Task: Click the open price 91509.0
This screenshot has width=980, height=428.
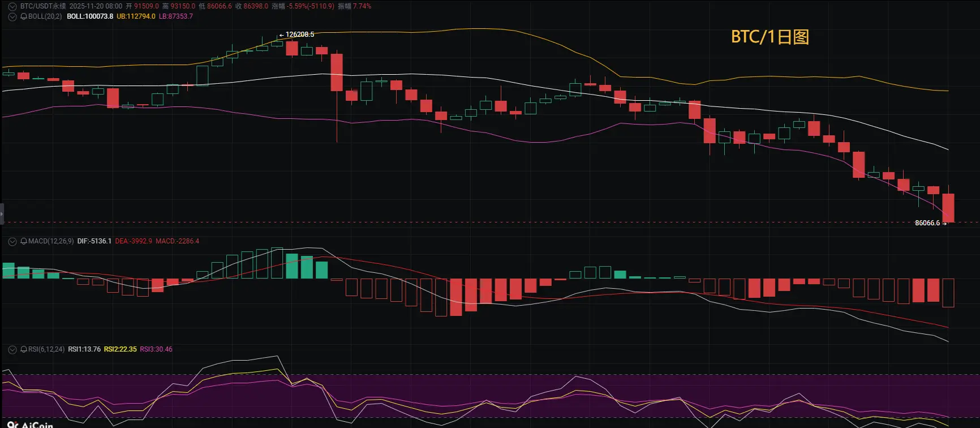Action: (146, 6)
